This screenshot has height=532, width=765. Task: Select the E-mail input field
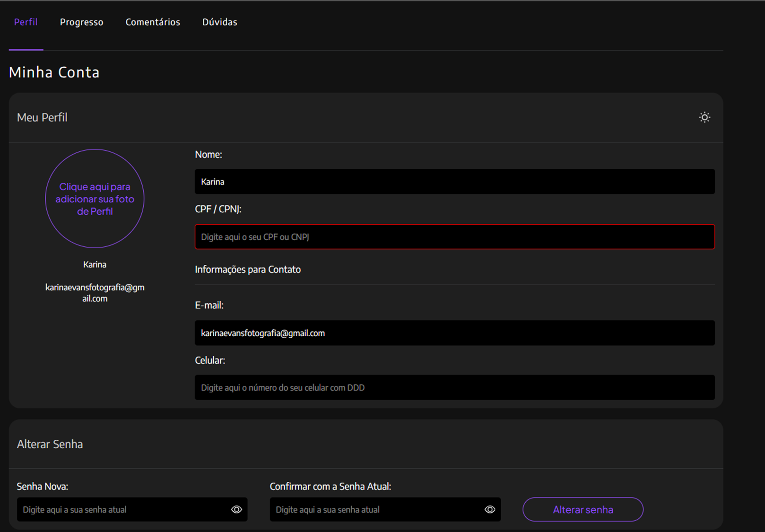454,333
